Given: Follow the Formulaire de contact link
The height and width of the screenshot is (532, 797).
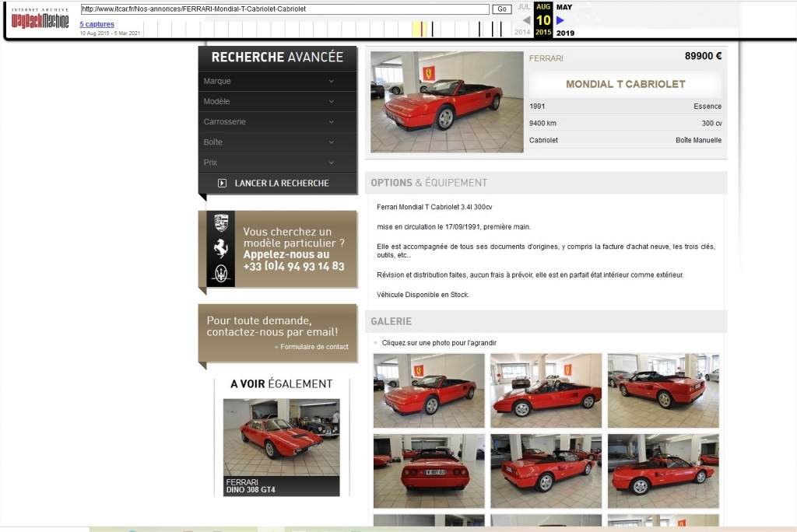Looking at the screenshot, I should (314, 347).
